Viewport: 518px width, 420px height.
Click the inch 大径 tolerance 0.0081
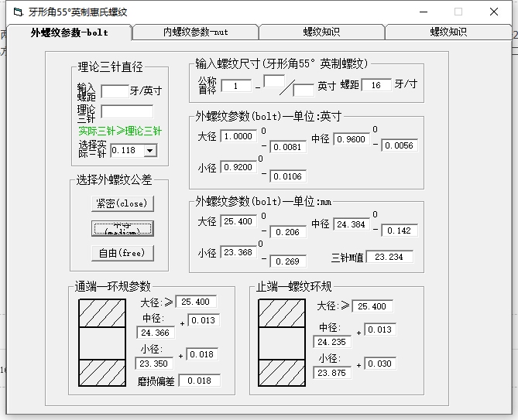(x=288, y=147)
